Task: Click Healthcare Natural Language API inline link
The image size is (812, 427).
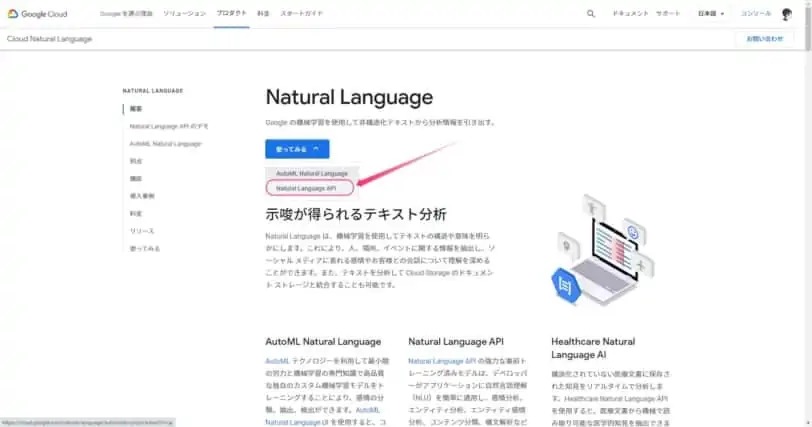Action: pyautogui.click(x=616, y=399)
